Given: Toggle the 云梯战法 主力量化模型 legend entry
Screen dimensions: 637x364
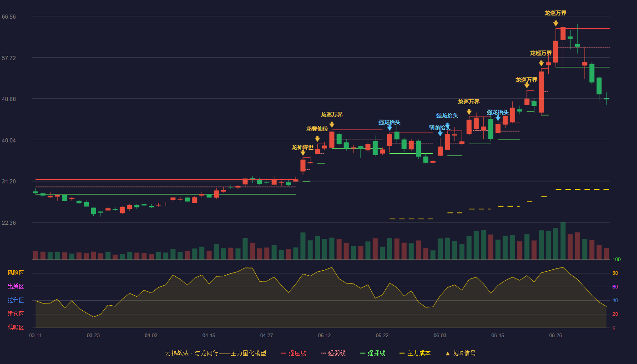Looking at the screenshot, I should click(215, 353).
